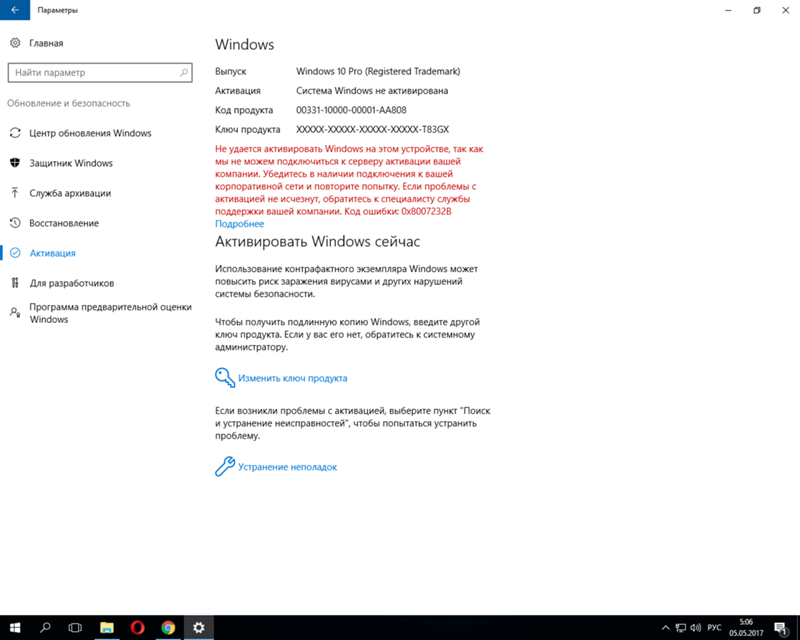Click the Insider program person icon

click(15, 312)
